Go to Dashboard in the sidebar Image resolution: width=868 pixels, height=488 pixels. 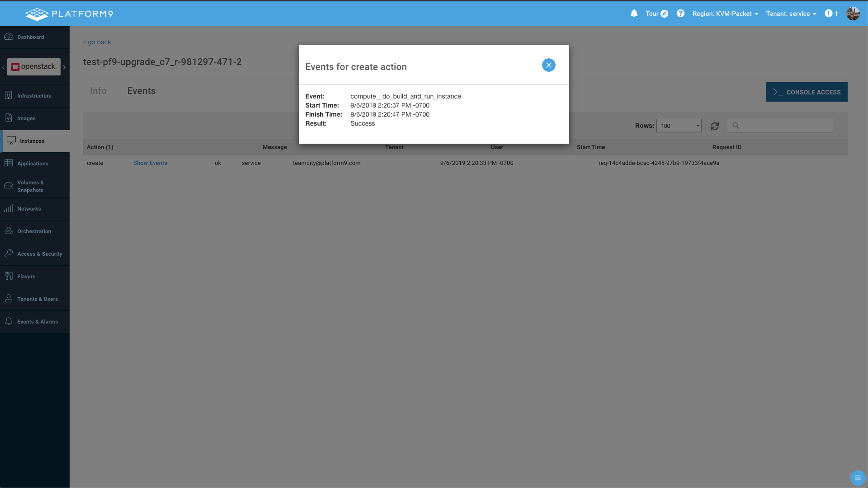30,37
